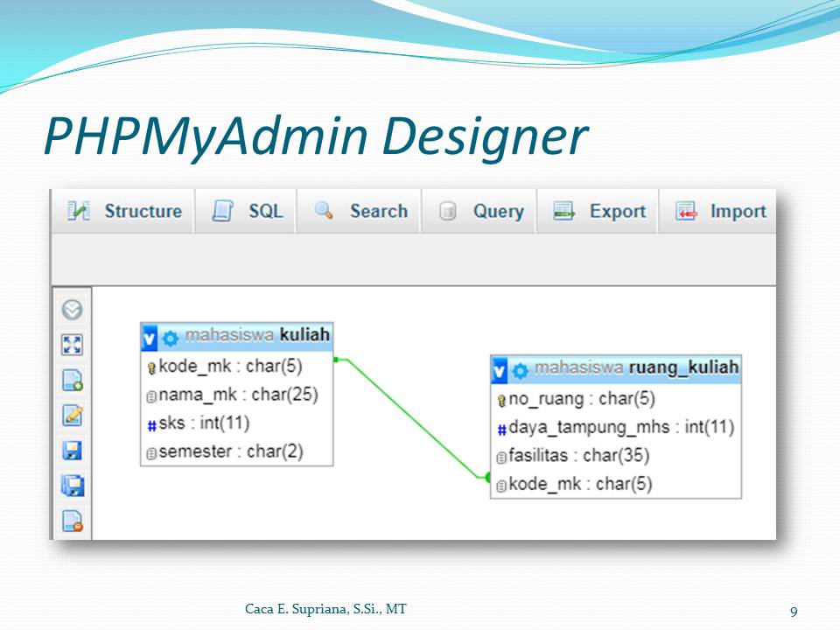The height and width of the screenshot is (630, 840).
Task: Open the Search tab
Action: point(360,211)
